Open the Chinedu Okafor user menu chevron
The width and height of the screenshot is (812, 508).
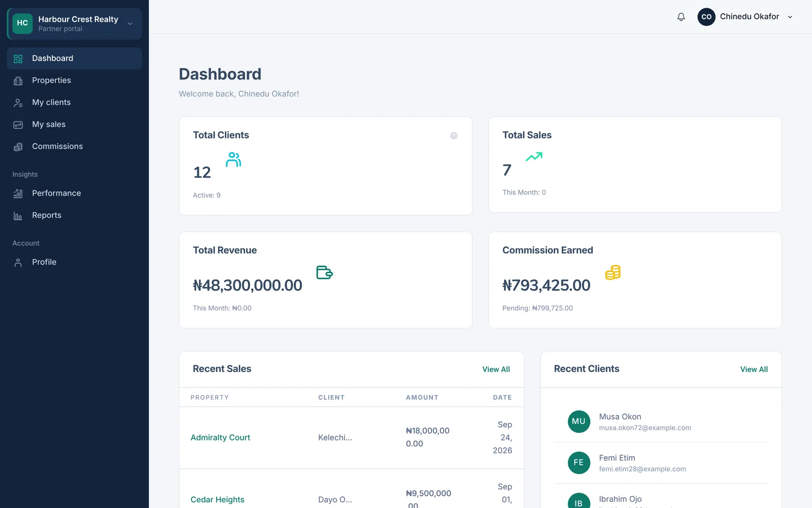coord(790,17)
